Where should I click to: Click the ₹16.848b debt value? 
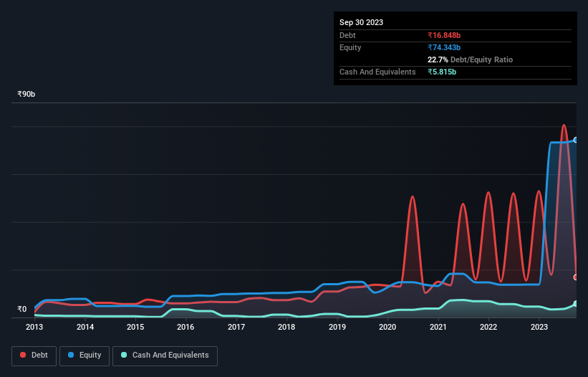[444, 35]
